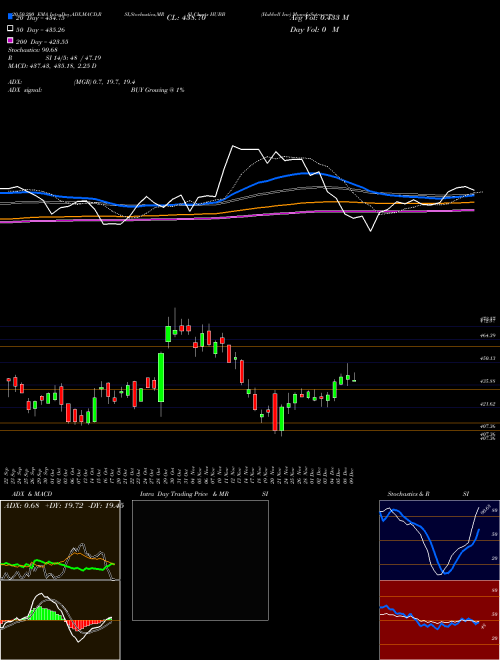Click the 'SI 14/3: 48 / 47.19' reading
The image size is (500, 660).
coord(73,58)
